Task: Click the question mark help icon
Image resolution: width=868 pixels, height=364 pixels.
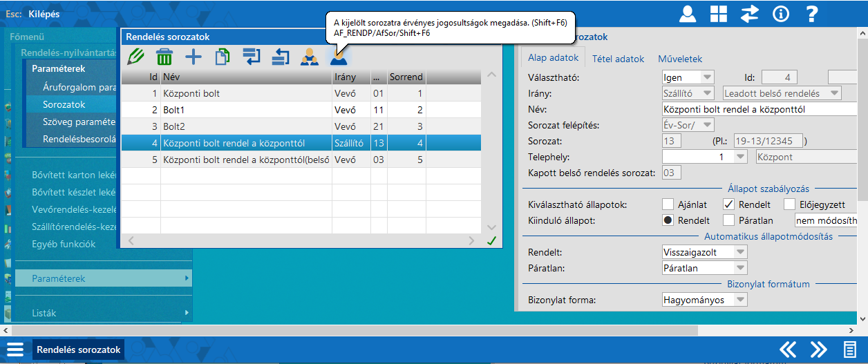Action: 812,13
